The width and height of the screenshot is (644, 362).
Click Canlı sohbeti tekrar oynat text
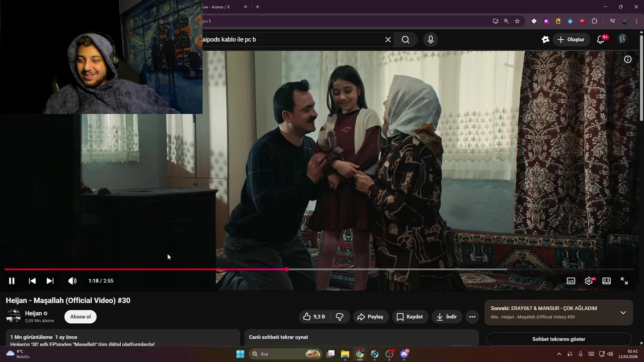pyautogui.click(x=278, y=337)
